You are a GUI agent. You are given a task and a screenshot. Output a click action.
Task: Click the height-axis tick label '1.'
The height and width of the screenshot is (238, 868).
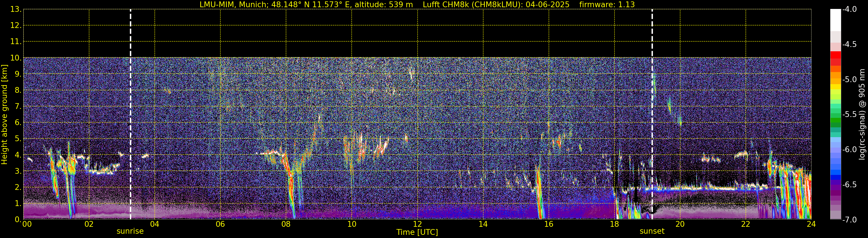click(x=18, y=203)
